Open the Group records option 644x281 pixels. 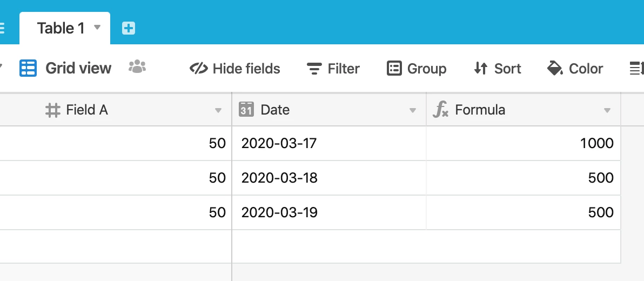pyautogui.click(x=417, y=68)
